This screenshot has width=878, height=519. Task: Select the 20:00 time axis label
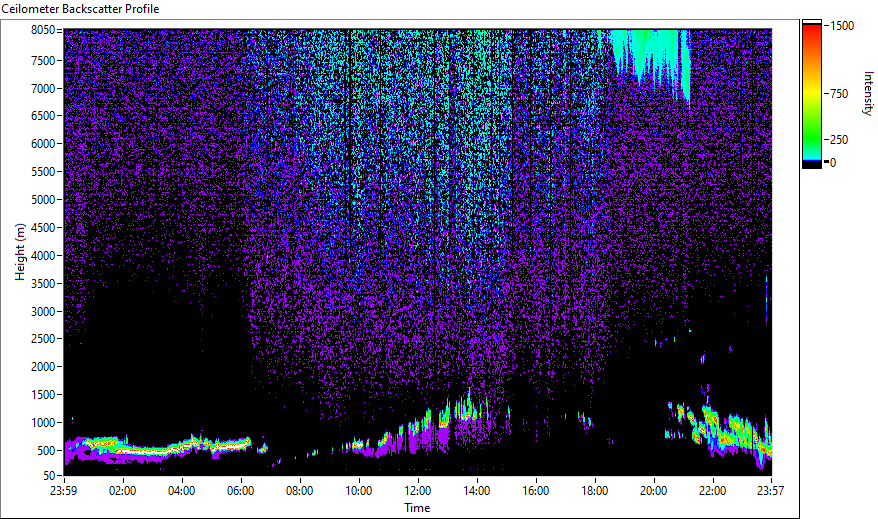click(x=653, y=491)
